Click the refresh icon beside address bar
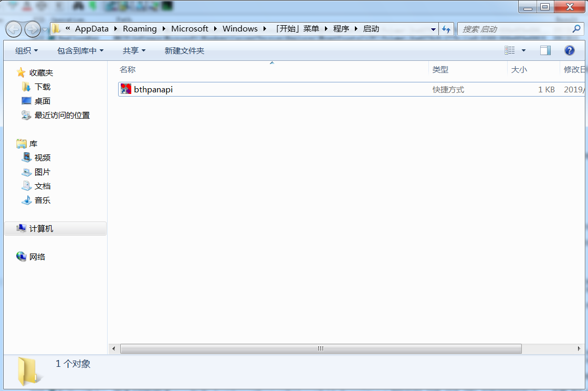 [446, 29]
